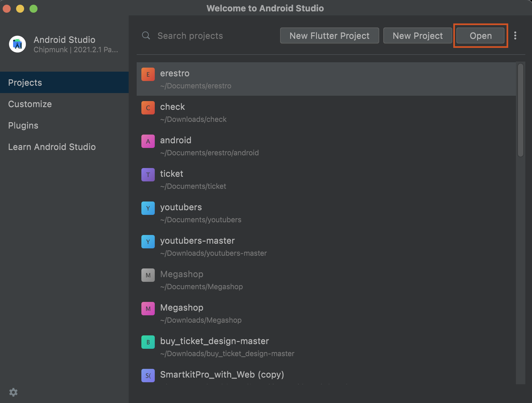Screen dimensions: 532x403
Task: Select the youtubers project
Action: click(x=326, y=213)
